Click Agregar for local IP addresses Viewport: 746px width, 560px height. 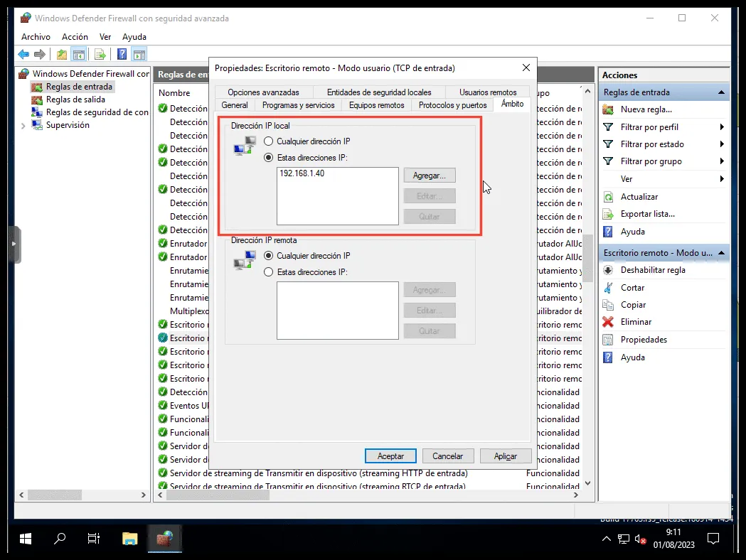pos(430,176)
